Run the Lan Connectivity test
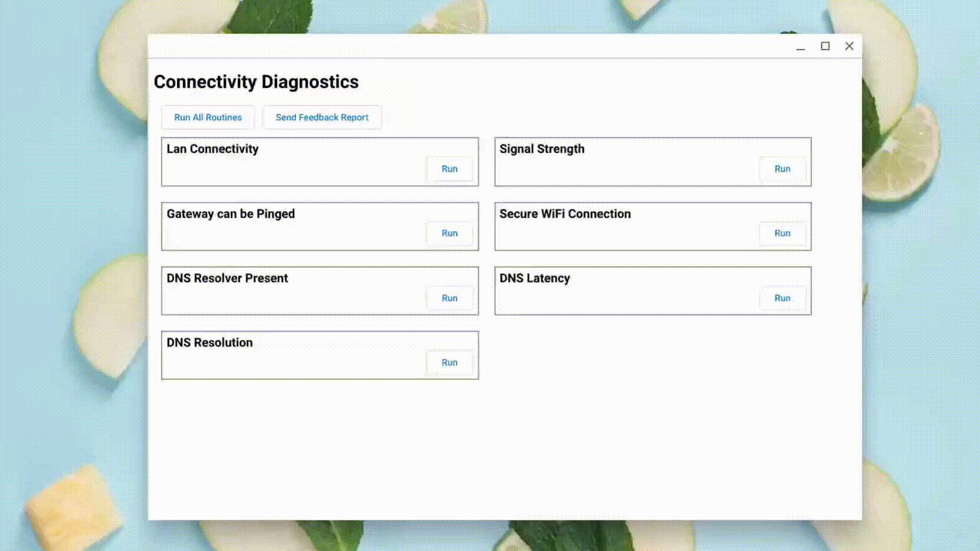This screenshot has width=980, height=551. [449, 169]
